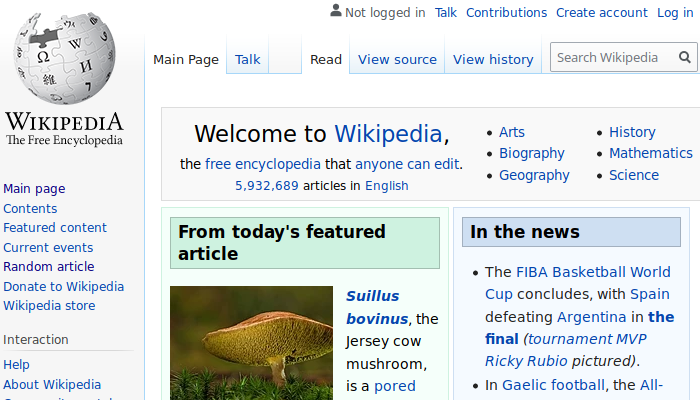Screen dimensions: 700x400
Task: Open the free encyclopedia link
Action: point(262,164)
